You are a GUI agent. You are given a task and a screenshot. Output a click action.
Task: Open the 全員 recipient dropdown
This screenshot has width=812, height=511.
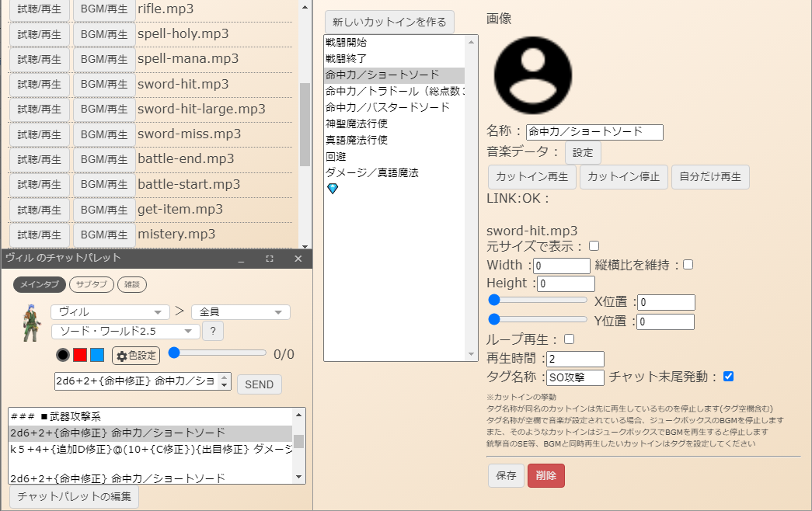[x=240, y=312]
